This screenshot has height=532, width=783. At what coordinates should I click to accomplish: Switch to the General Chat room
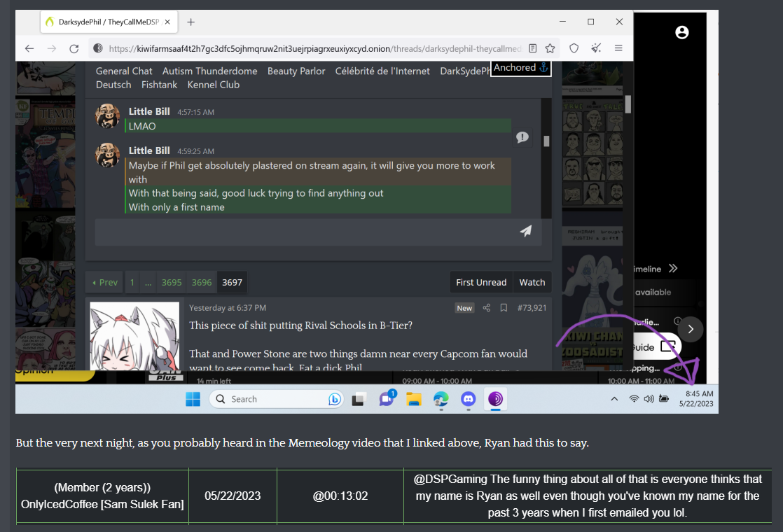click(124, 71)
